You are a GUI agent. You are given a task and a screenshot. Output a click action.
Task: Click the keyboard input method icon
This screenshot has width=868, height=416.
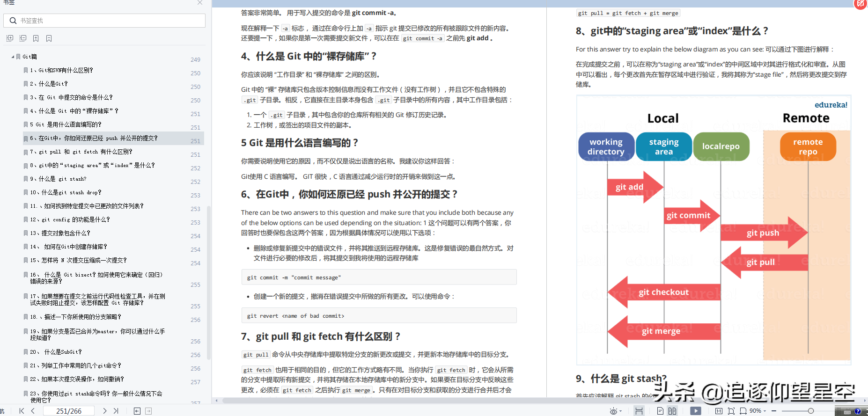pos(847,411)
